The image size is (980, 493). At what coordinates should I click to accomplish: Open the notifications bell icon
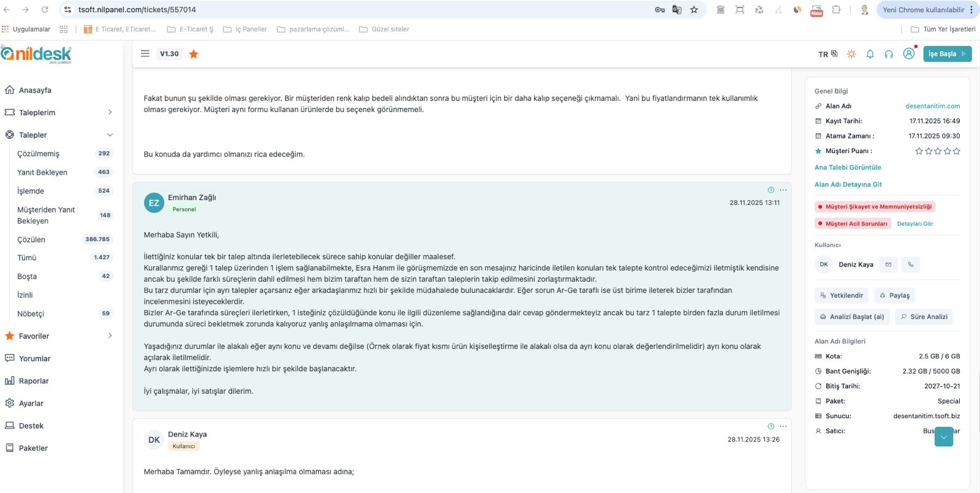870,54
